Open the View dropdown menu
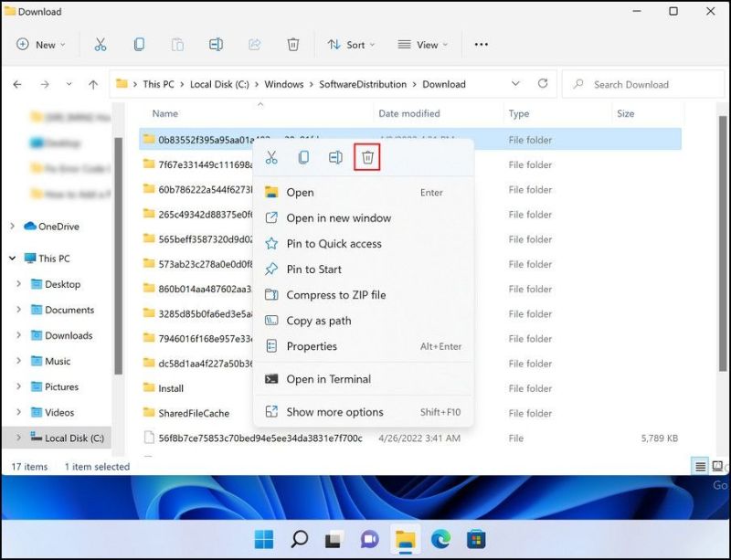 [422, 45]
